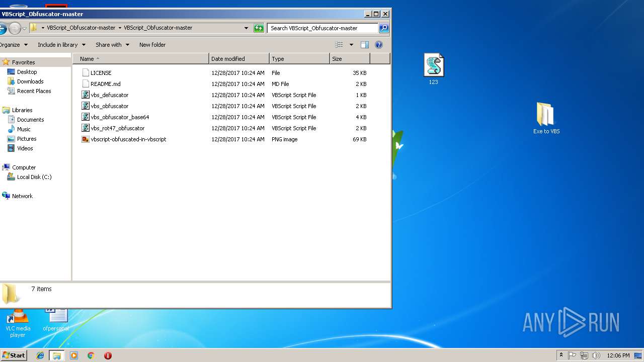The image size is (644, 362).
Task: Expand first VBScript_Obfuscator-master breadcrumb arrow
Action: tap(119, 28)
